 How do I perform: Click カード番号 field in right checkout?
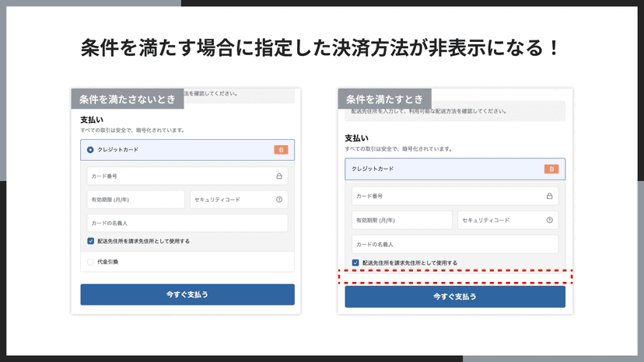(x=455, y=197)
